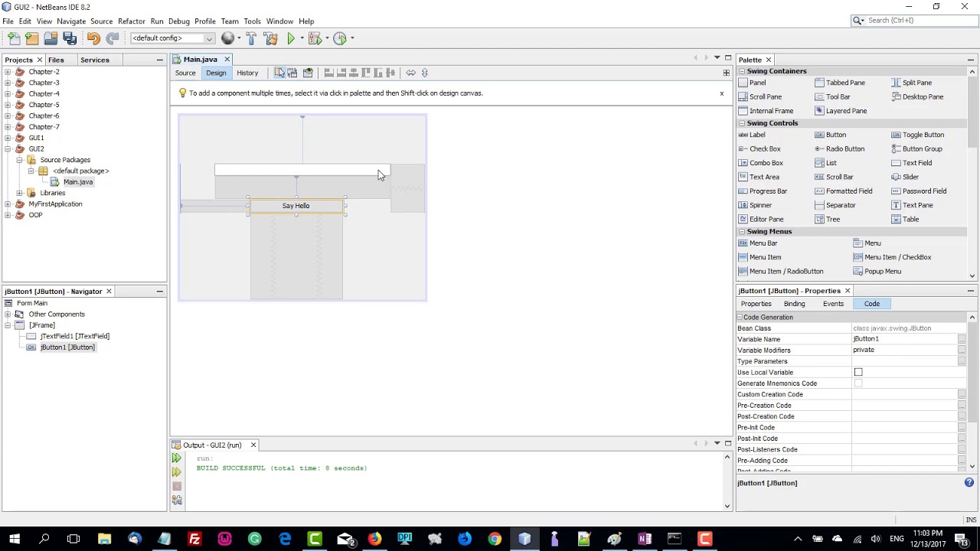Image resolution: width=980 pixels, height=551 pixels.
Task: Click the Re-run icon in Output panel
Action: point(177,458)
